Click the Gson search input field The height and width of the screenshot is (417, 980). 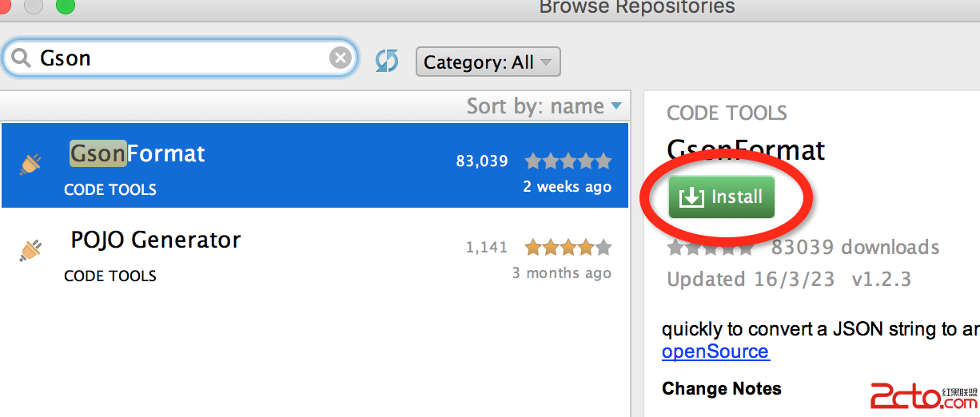click(178, 58)
